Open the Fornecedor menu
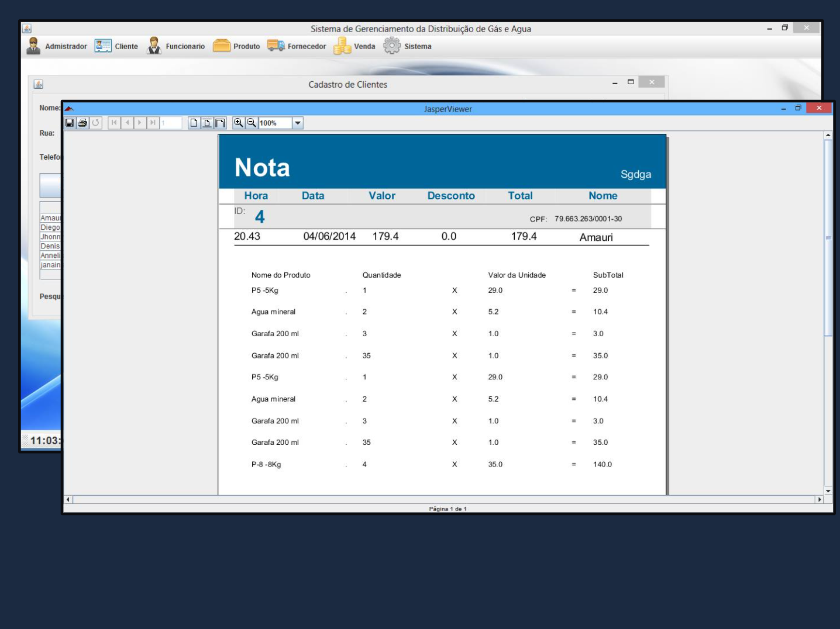This screenshot has width=840, height=629. 297,46
